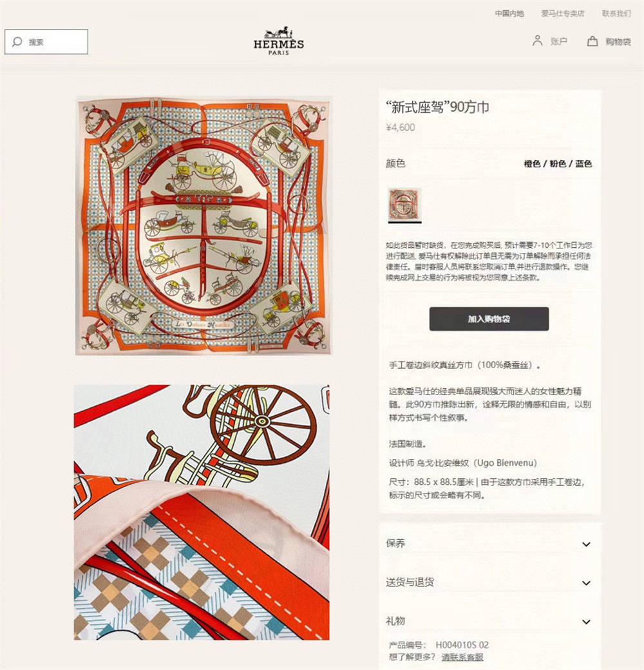Click the Hermès Paris carriage logo
Image resolution: width=644 pixels, height=670 pixels.
pyautogui.click(x=279, y=41)
